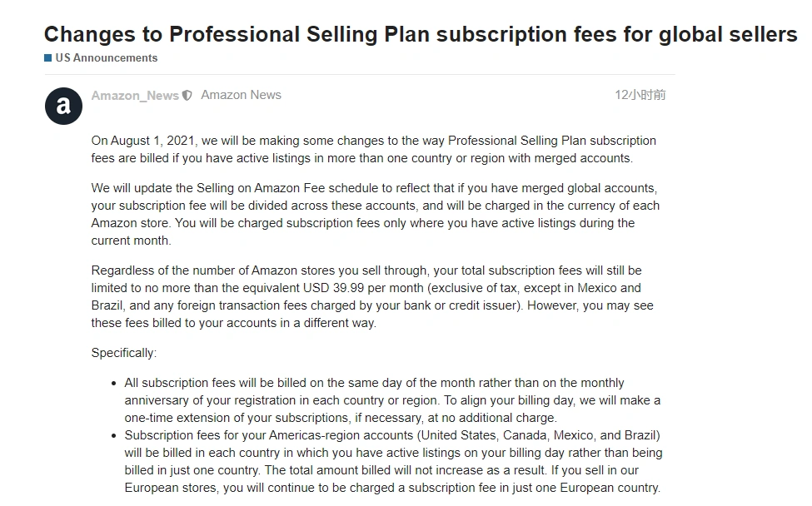
Task: Click the paragraph starting 'We will update the Selling'
Action: [376, 214]
